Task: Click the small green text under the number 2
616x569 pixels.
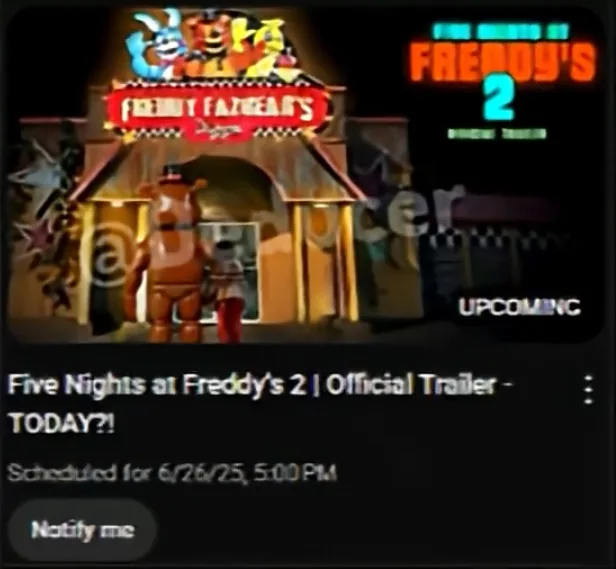Action: 497,134
